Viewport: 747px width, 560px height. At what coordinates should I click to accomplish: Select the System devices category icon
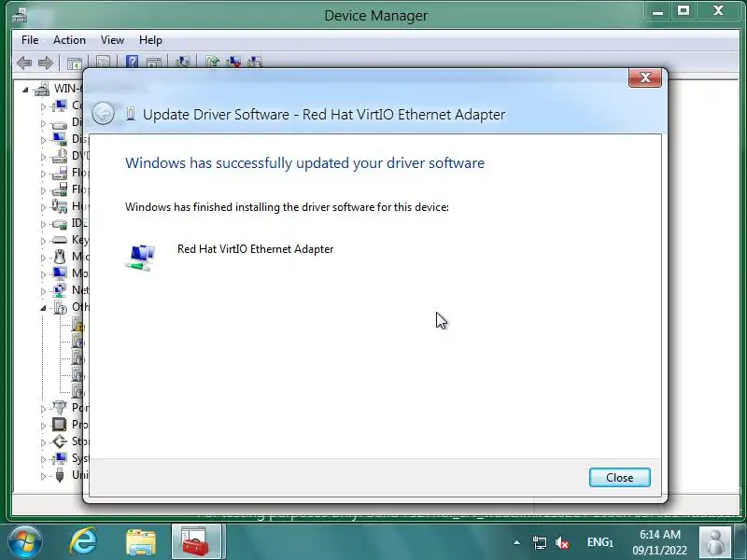tap(60, 458)
